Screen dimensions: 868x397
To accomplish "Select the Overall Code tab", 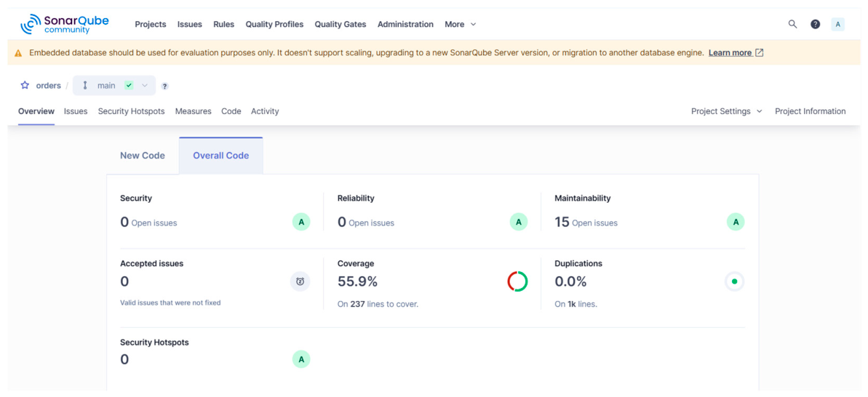I will click(221, 156).
